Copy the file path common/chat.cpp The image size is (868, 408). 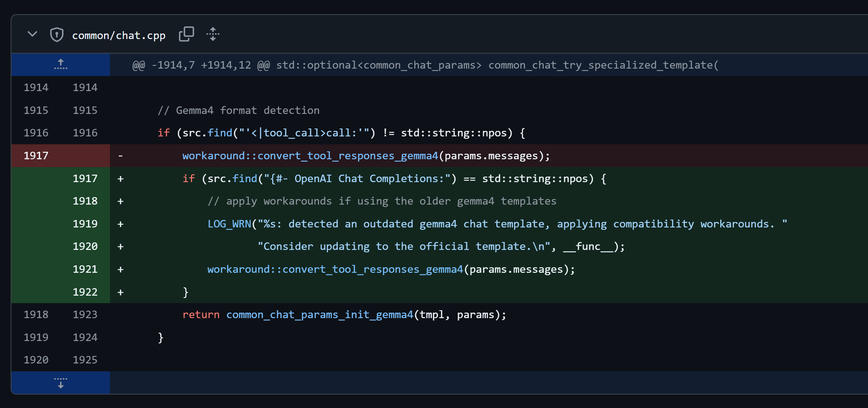click(x=186, y=34)
